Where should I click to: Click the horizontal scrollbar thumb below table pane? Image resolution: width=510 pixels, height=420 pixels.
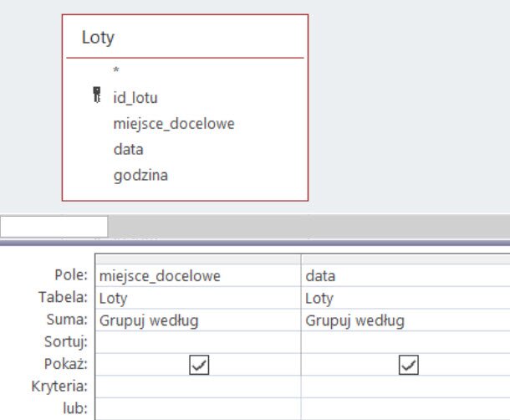(x=54, y=226)
